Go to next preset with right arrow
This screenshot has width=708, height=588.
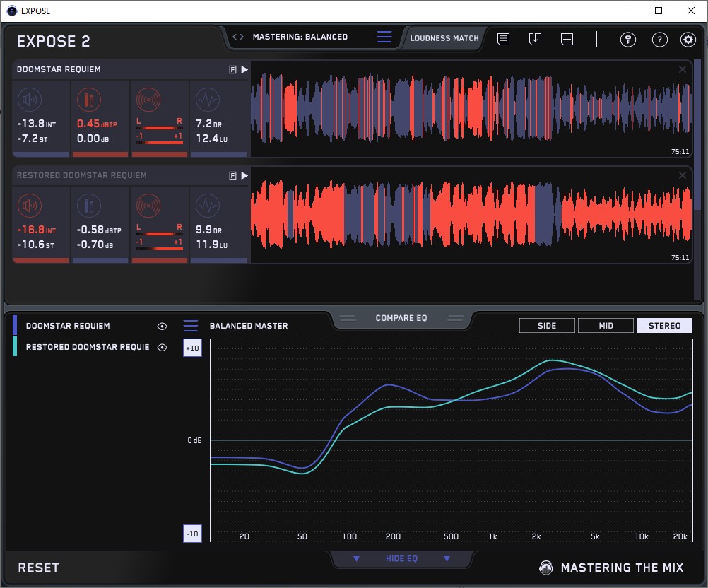point(242,37)
